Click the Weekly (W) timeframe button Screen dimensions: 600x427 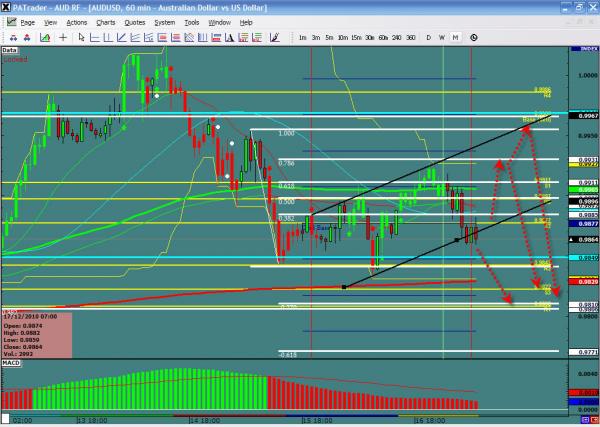pyautogui.click(x=441, y=37)
